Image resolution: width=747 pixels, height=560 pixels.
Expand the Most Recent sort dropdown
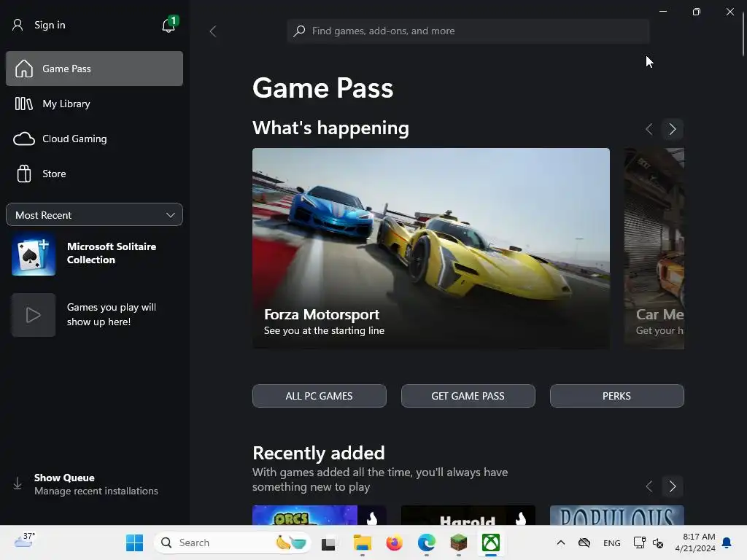click(94, 215)
